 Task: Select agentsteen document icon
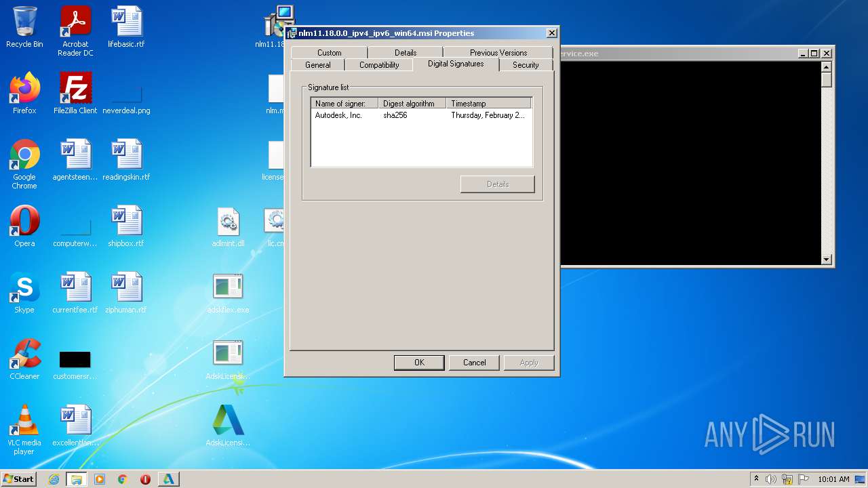coord(75,160)
